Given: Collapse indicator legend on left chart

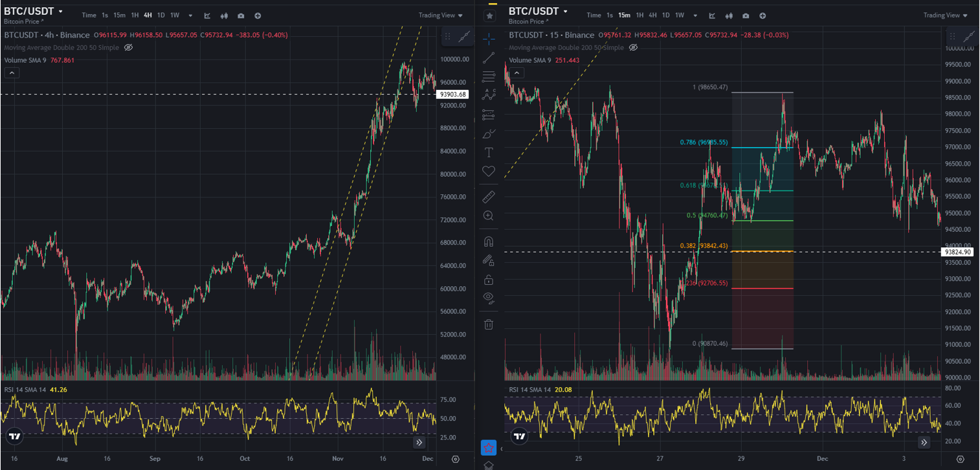Looking at the screenshot, I should pos(12,73).
